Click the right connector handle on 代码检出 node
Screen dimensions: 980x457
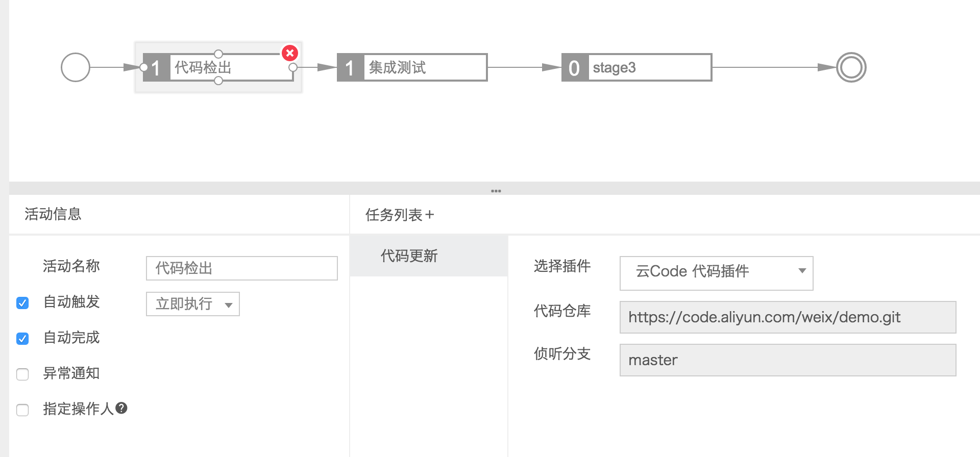293,67
